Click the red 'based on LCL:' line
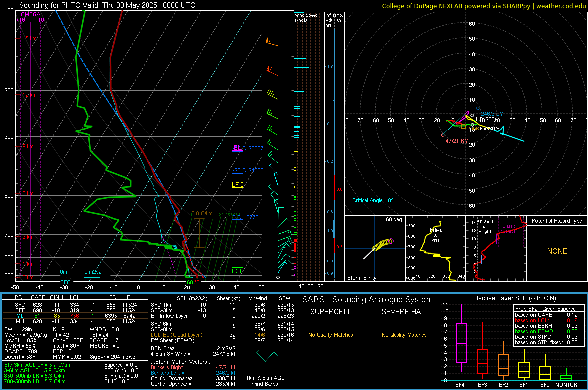 coord(546,320)
